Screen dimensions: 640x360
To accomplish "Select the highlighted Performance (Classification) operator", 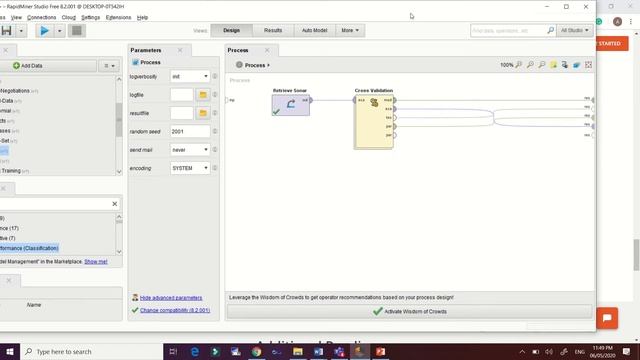I will click(x=29, y=248).
